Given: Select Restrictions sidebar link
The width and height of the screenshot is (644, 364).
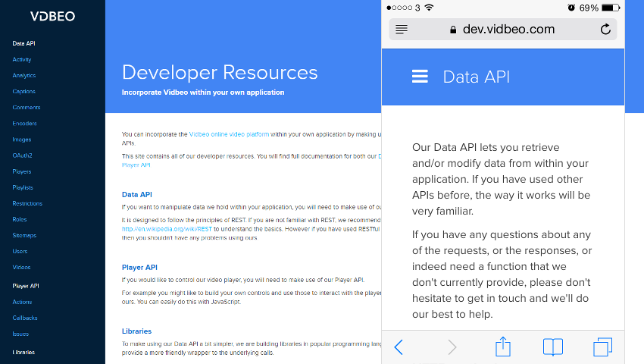Looking at the screenshot, I should coord(27,203).
